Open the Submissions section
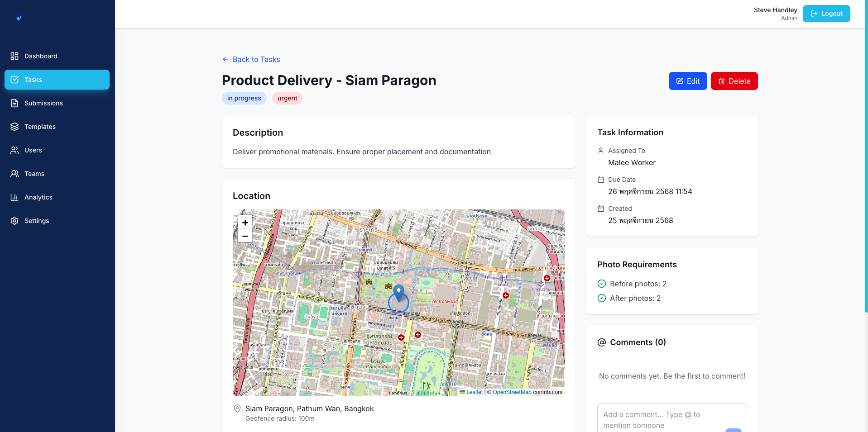The width and height of the screenshot is (868, 432). (43, 103)
